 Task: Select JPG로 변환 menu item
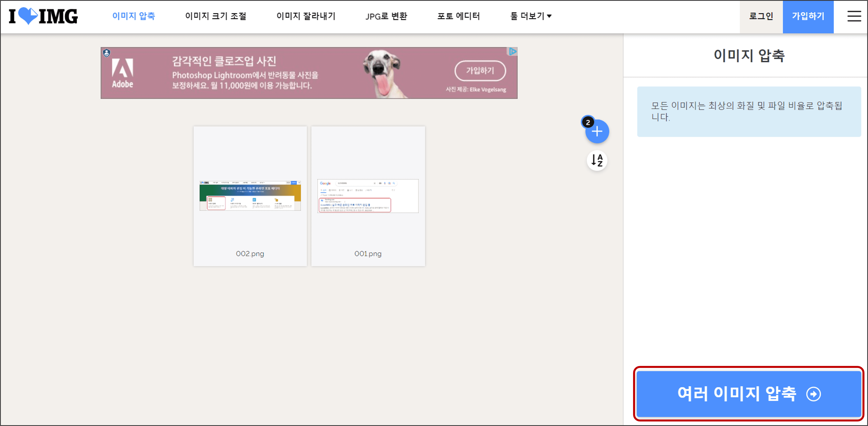386,16
